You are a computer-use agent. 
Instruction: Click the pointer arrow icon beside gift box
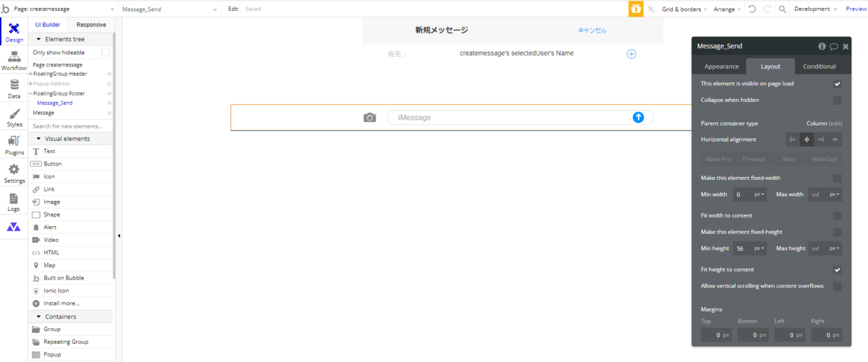651,9
